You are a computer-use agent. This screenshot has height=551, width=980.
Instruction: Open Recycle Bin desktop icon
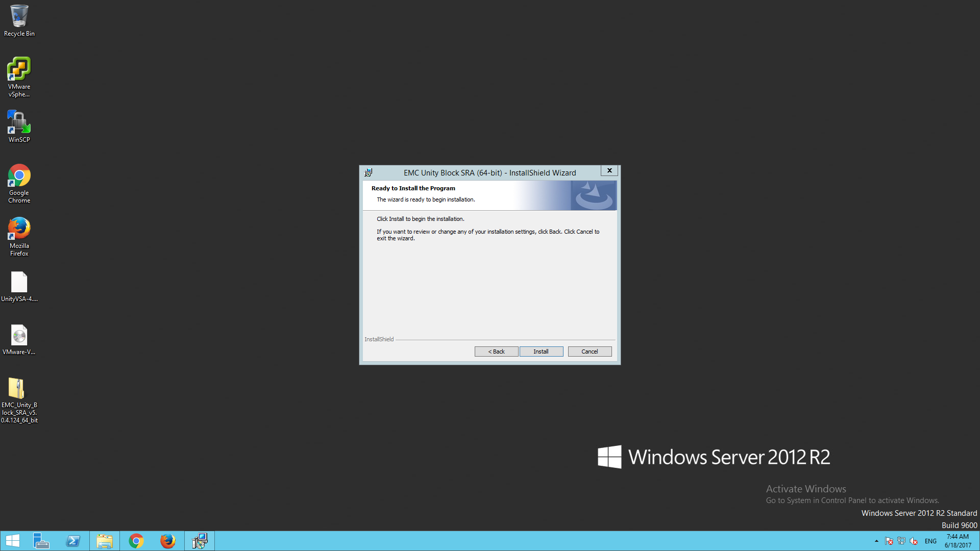tap(19, 20)
